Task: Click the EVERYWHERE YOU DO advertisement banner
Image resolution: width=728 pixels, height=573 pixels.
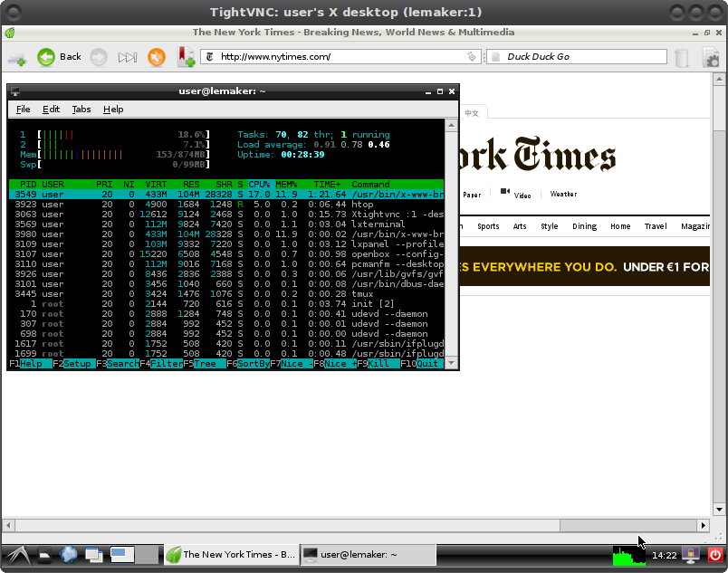Action: click(585, 266)
